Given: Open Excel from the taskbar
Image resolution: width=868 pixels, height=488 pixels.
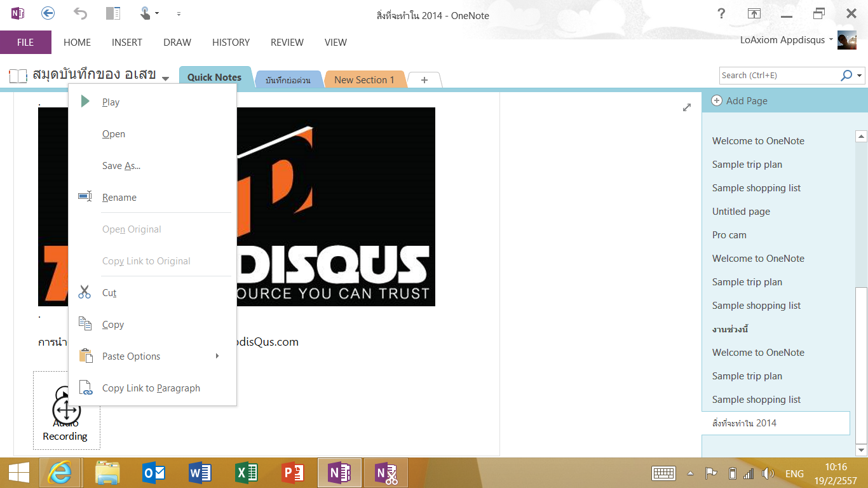Looking at the screenshot, I should click(247, 473).
